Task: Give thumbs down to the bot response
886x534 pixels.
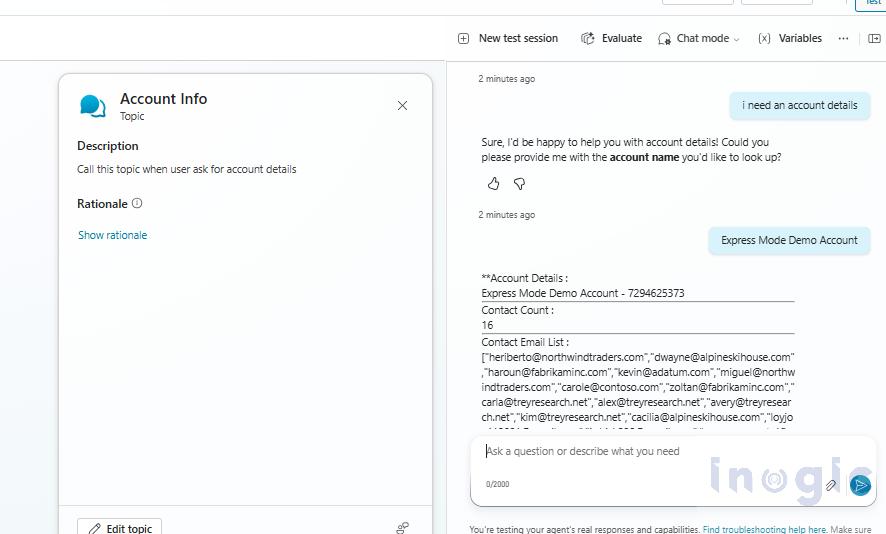Action: pos(519,184)
